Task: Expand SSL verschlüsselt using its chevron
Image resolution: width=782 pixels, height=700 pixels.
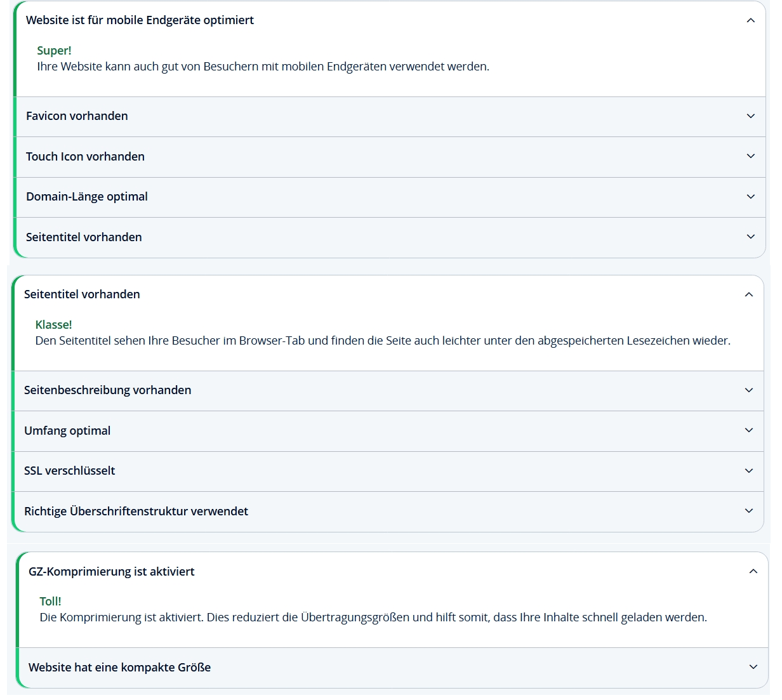Action: tap(748, 471)
